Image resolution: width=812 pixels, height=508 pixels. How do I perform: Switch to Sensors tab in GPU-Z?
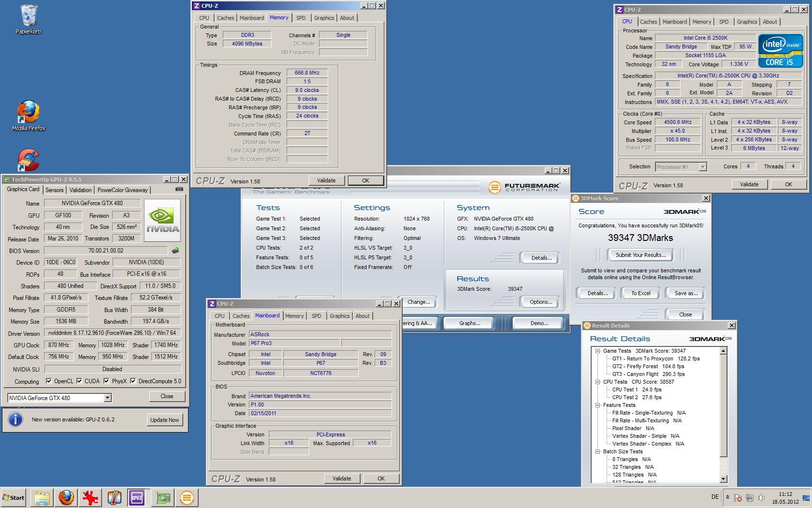(x=55, y=190)
